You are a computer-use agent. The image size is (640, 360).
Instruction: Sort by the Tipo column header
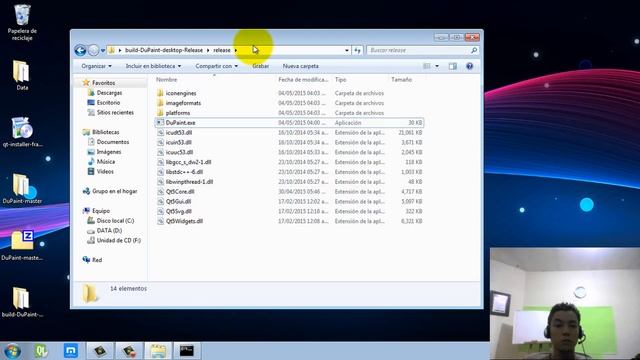tap(340, 80)
